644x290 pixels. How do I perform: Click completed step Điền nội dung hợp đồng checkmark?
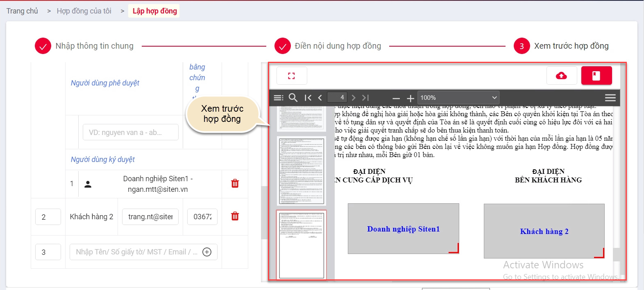[282, 46]
